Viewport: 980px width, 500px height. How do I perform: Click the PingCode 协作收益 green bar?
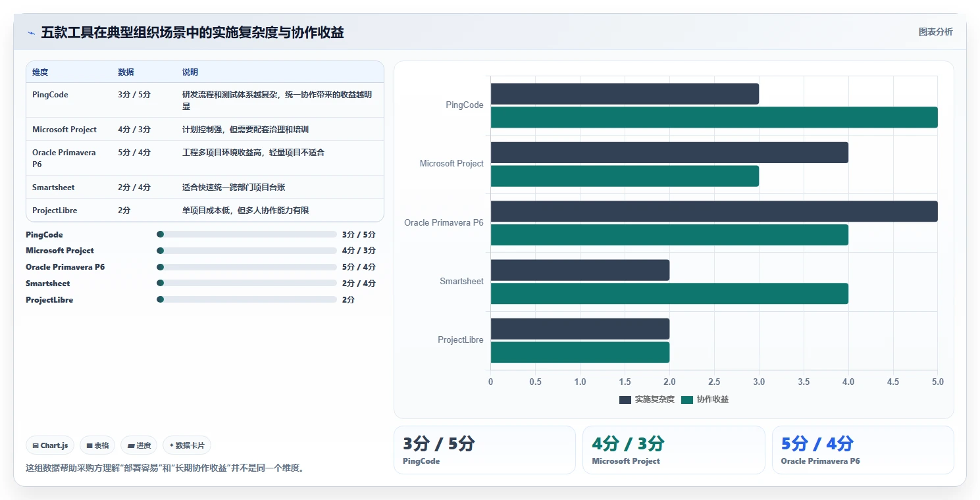(714, 117)
